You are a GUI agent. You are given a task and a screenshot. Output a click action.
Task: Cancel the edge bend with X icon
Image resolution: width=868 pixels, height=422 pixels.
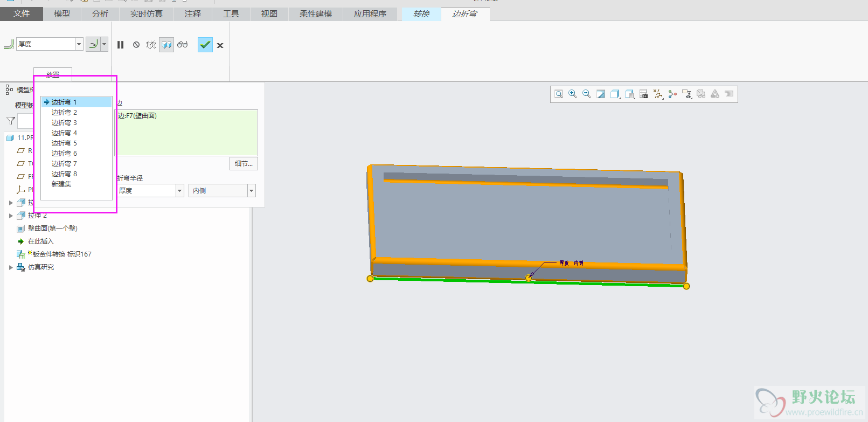click(220, 45)
